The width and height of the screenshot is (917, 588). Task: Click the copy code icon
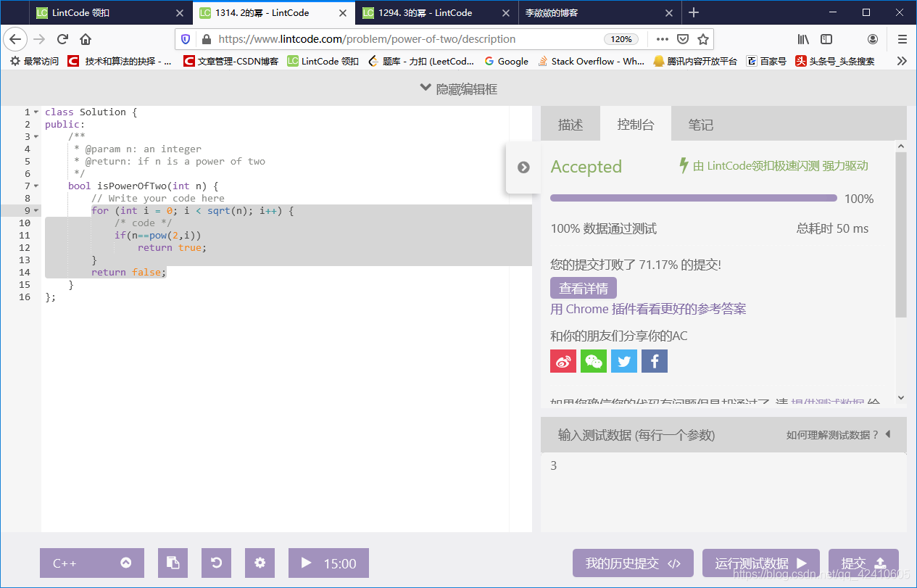pos(173,563)
